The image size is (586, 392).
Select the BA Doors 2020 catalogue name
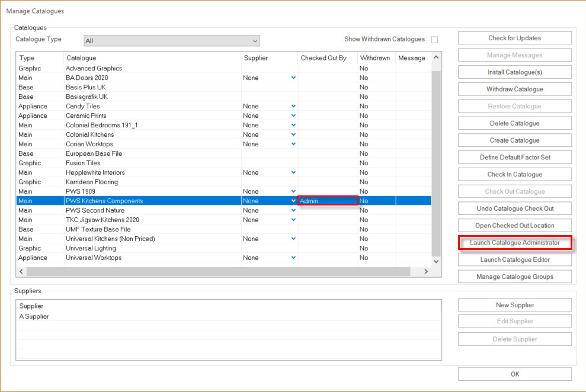87,78
